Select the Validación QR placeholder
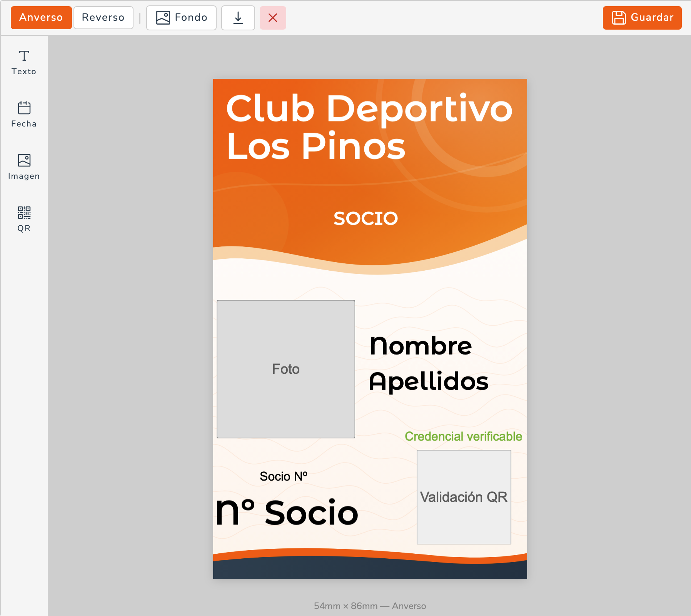This screenshot has width=691, height=616. [464, 497]
